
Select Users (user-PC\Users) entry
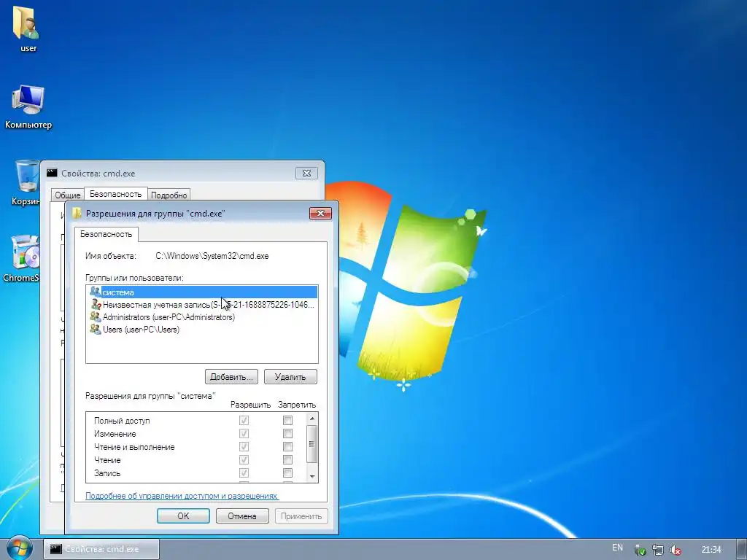pos(135,330)
